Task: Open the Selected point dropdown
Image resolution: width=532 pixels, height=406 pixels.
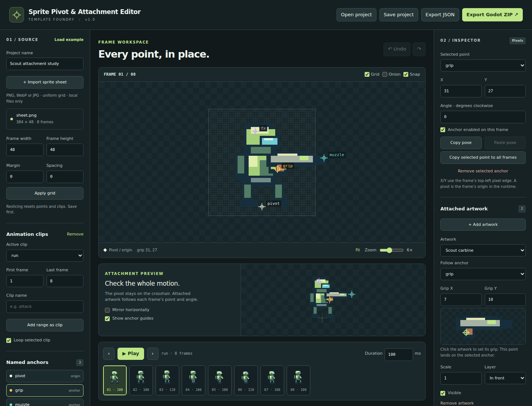Action: [483, 66]
